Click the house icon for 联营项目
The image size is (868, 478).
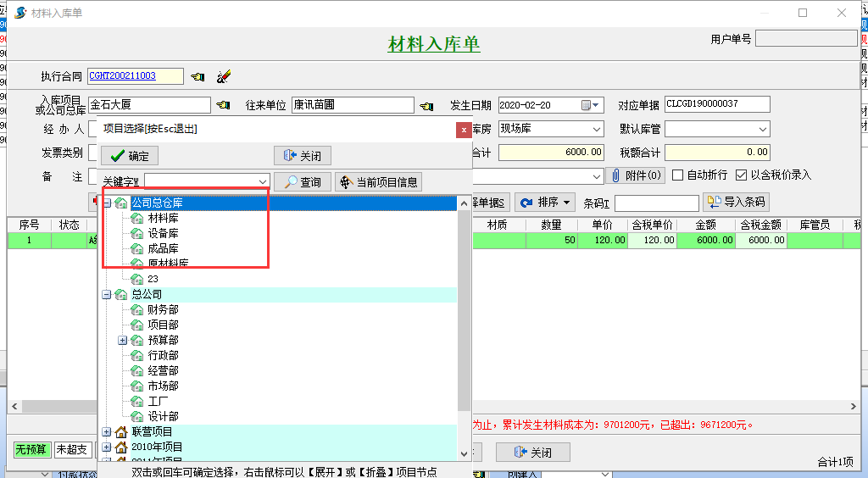click(x=121, y=431)
